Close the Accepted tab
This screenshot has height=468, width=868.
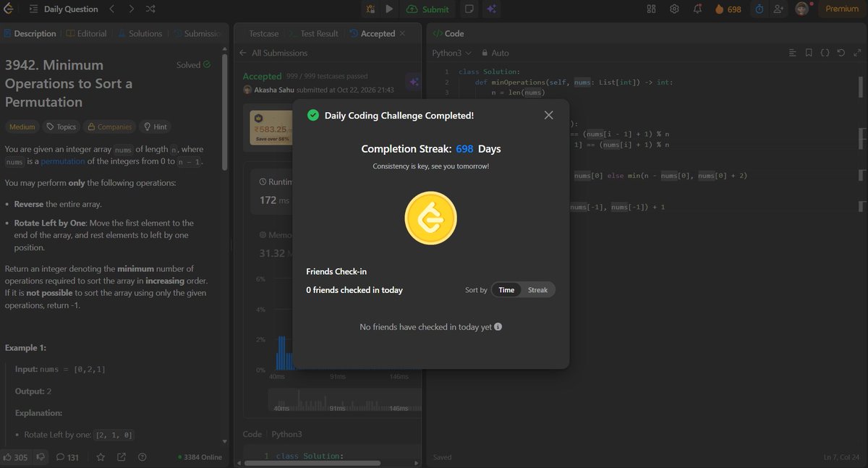tap(402, 33)
